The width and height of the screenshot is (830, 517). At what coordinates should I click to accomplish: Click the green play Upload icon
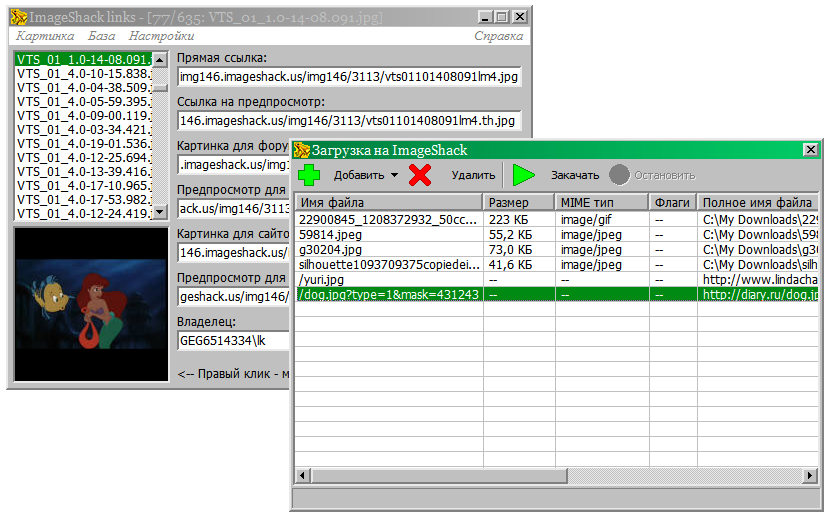524,175
